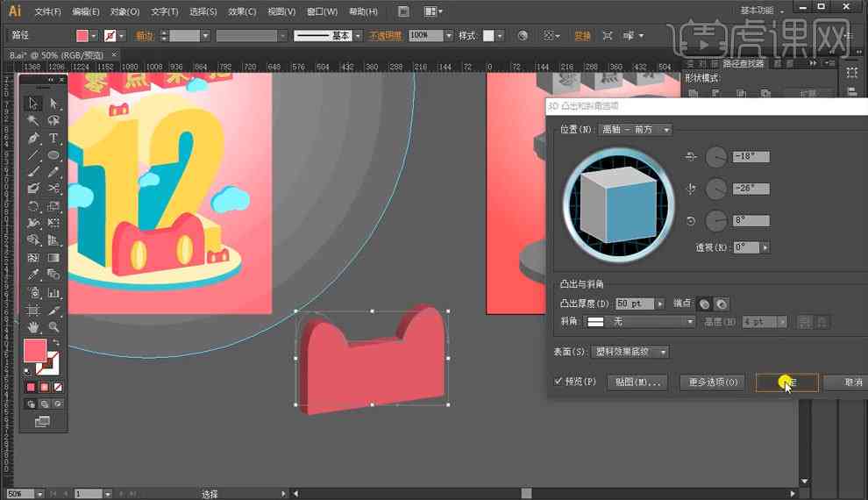Screen dimensions: 868x500
Task: Select the Blend tool
Action: click(53, 275)
